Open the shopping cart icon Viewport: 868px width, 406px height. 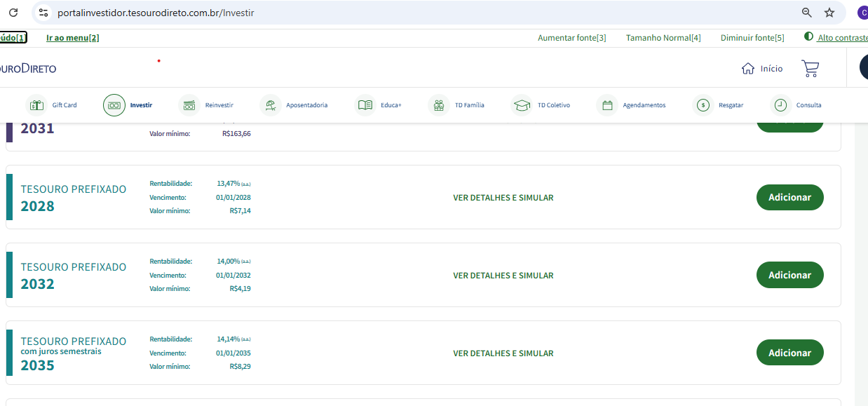tap(810, 68)
